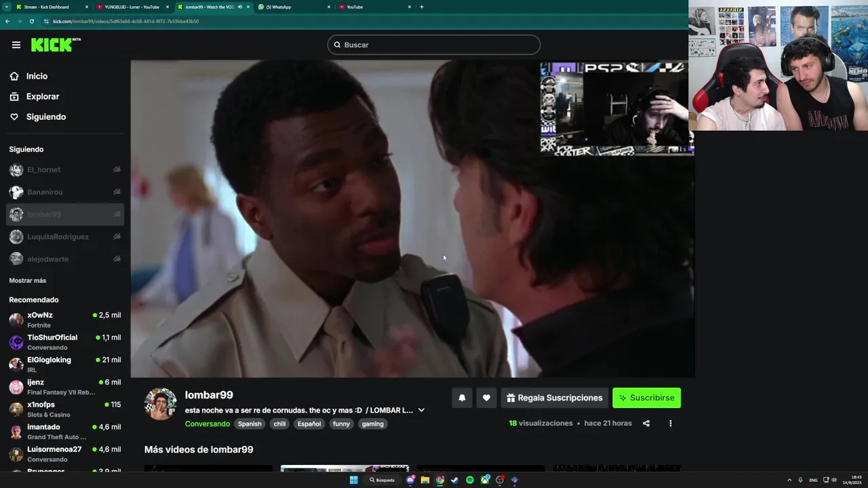Open alejodwarte channel in sidebar
Screen dimensions: 868x488
[65, 259]
